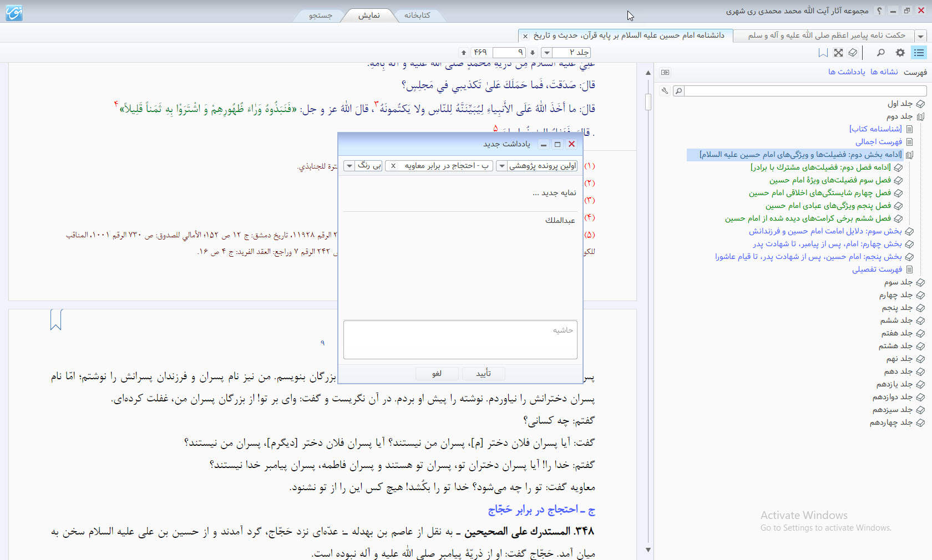
Task: Close the 'یادداشت جدید' dialog
Action: click(x=572, y=144)
